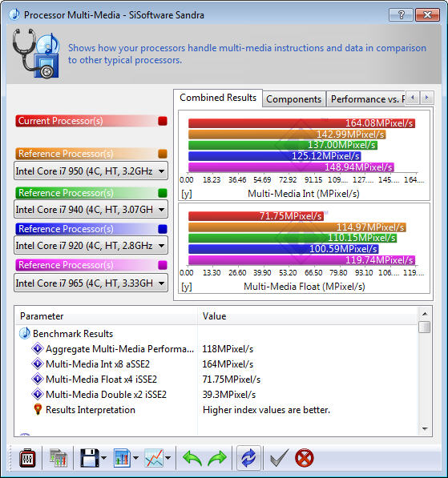Click the [y] axis toggle under Int chart

point(187,194)
